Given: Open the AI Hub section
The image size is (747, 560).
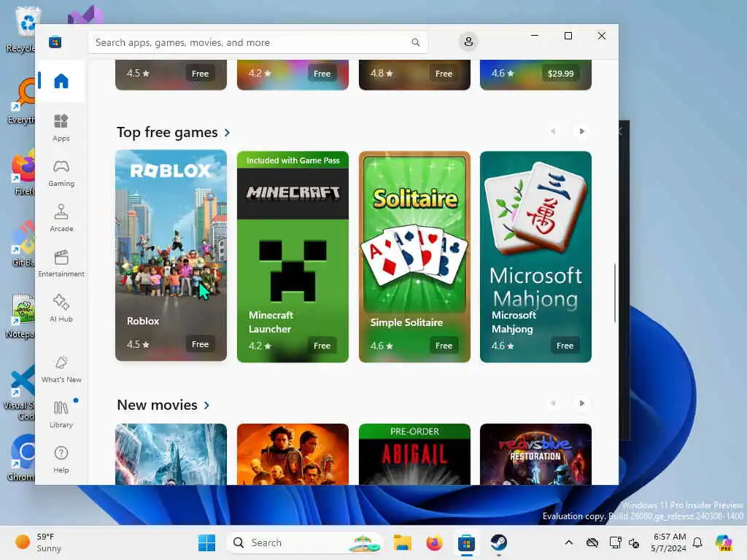Looking at the screenshot, I should [61, 308].
